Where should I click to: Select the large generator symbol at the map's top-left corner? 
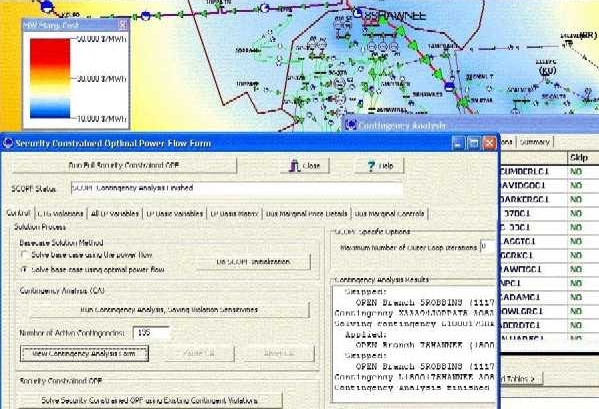(x=47, y=6)
